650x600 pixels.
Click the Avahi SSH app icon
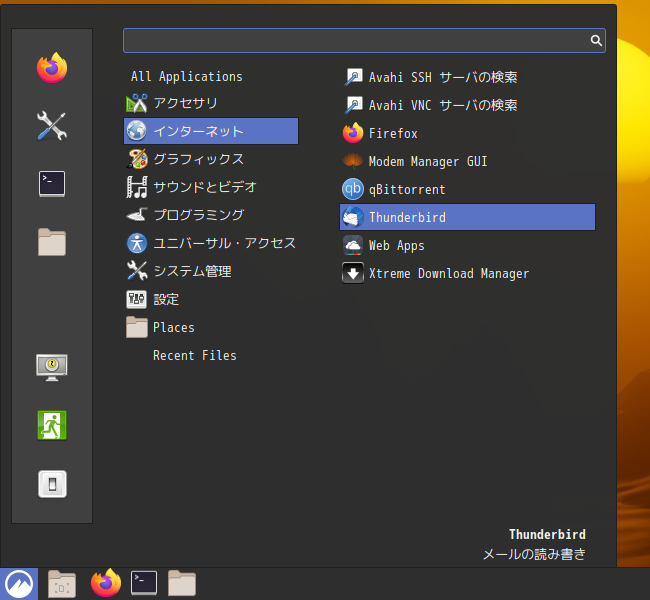coord(353,77)
